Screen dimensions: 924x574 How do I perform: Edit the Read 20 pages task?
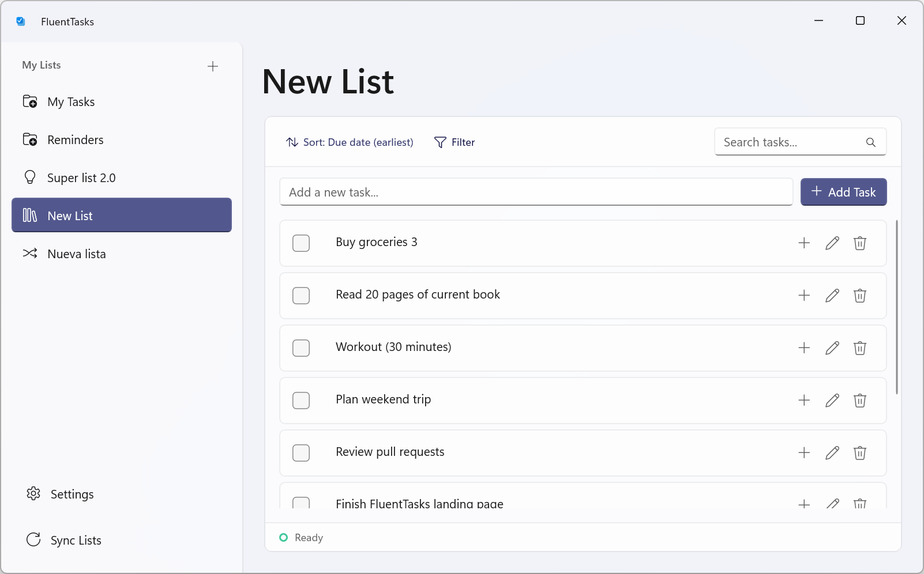[x=832, y=296]
